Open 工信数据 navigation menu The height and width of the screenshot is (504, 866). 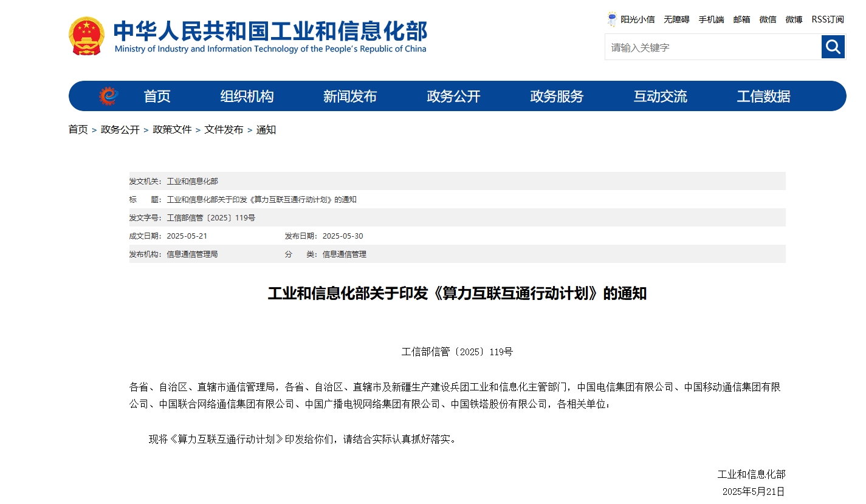[x=763, y=96]
